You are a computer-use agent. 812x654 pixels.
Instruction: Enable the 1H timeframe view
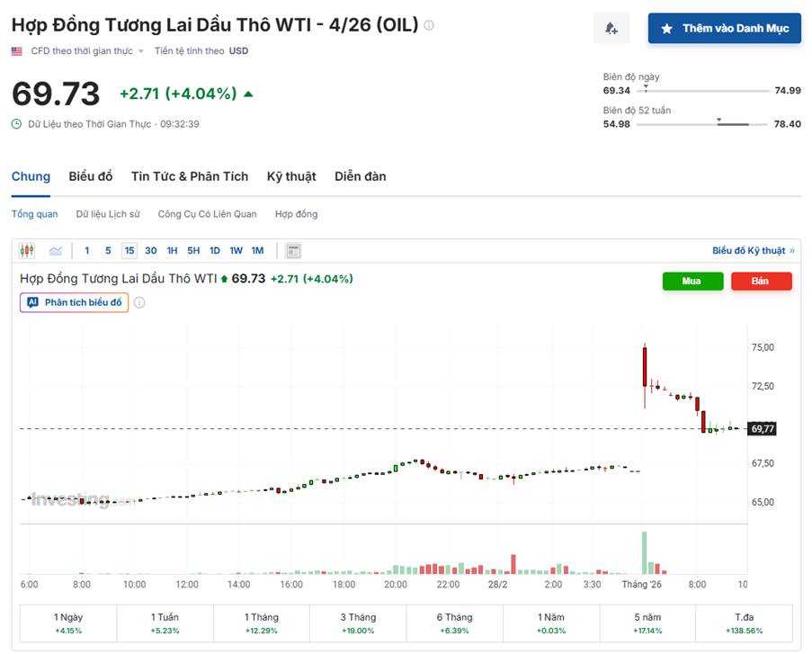point(171,250)
